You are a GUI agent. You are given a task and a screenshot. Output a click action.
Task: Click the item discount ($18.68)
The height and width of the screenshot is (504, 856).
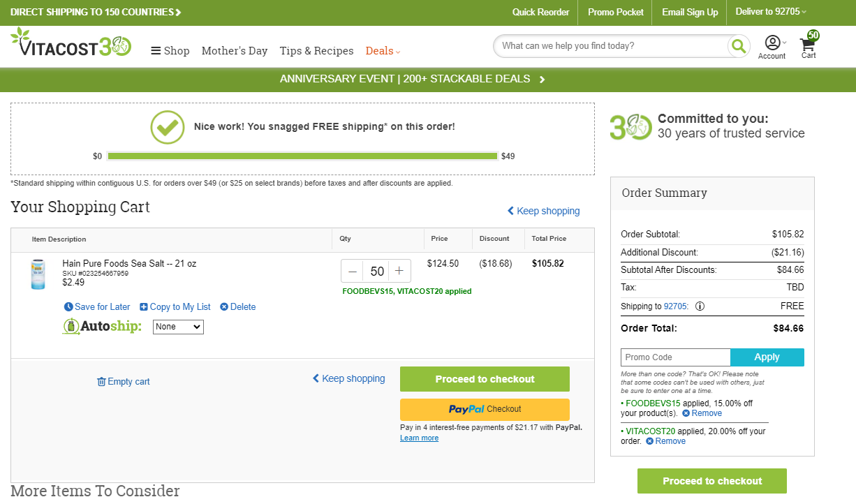click(496, 264)
